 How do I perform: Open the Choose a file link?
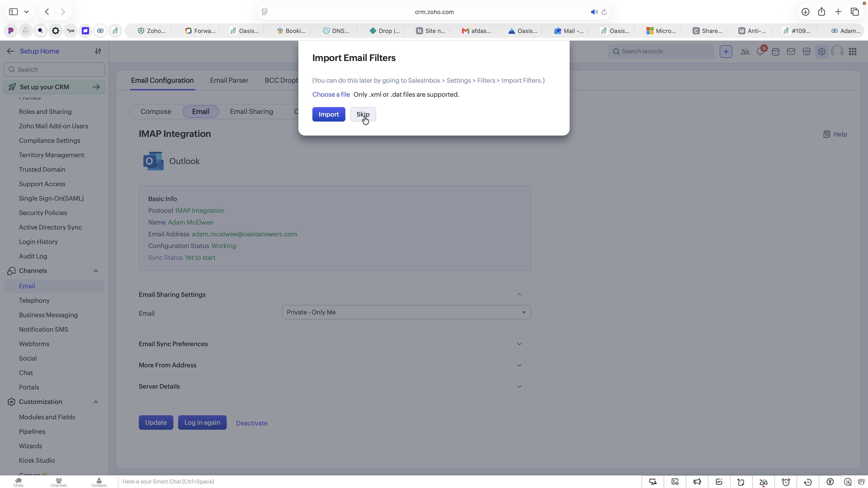tap(331, 94)
